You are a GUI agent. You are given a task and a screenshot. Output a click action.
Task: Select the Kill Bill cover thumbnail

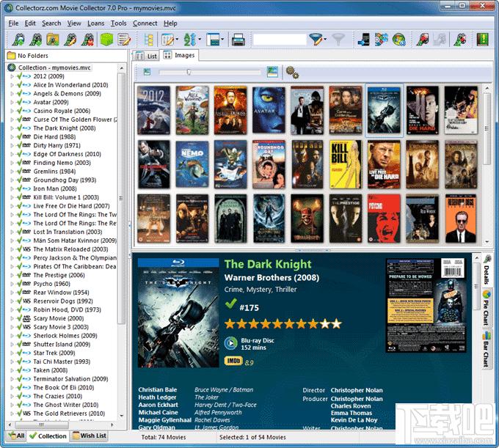(346, 164)
